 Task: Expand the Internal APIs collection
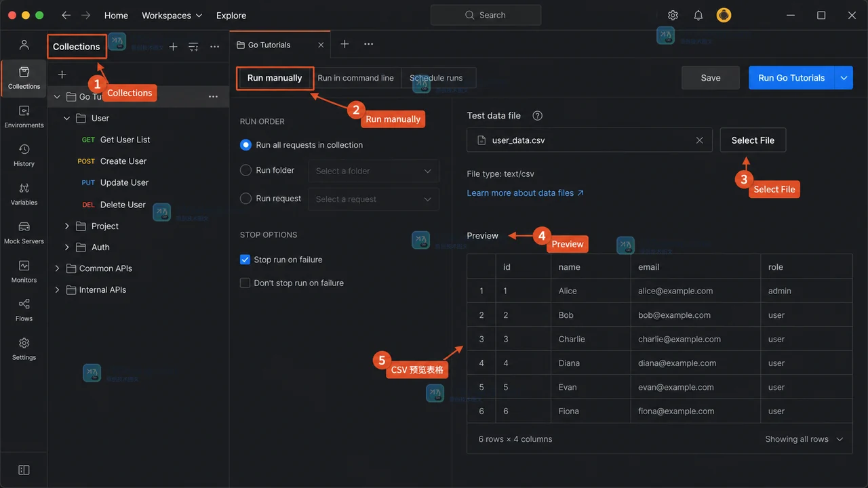pyautogui.click(x=57, y=290)
